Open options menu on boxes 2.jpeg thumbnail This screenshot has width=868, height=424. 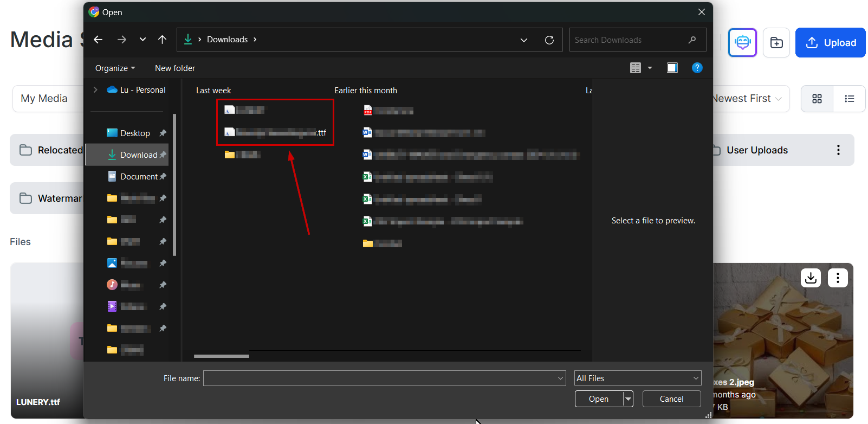tap(838, 278)
